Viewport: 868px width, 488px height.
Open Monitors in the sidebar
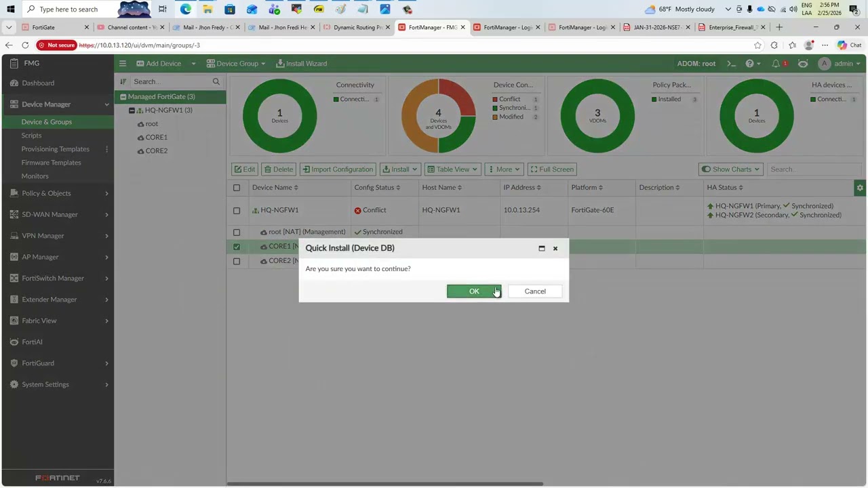click(35, 176)
